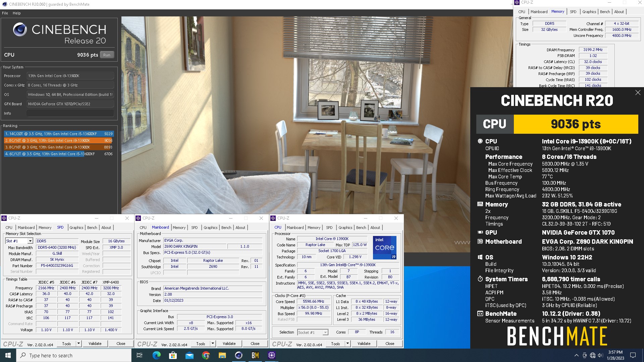Open Windows Start menu
This screenshot has height=362, width=644.
(x=8, y=355)
